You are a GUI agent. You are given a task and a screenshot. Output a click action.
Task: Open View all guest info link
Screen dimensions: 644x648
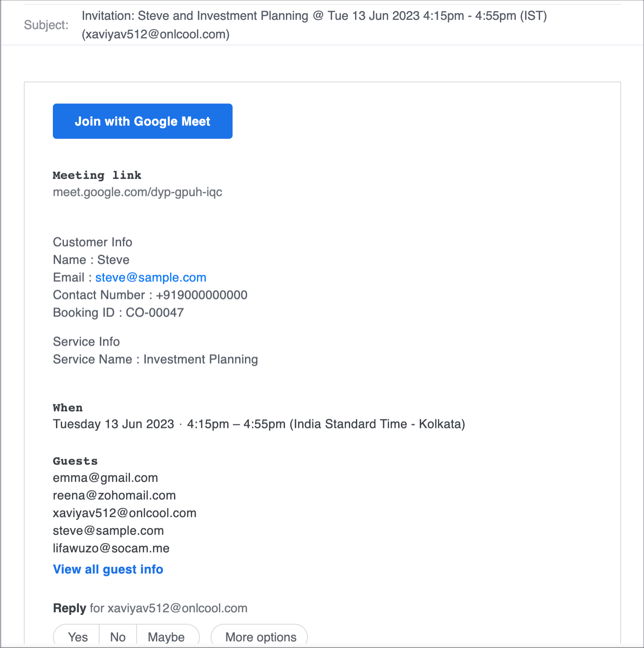[x=108, y=569]
